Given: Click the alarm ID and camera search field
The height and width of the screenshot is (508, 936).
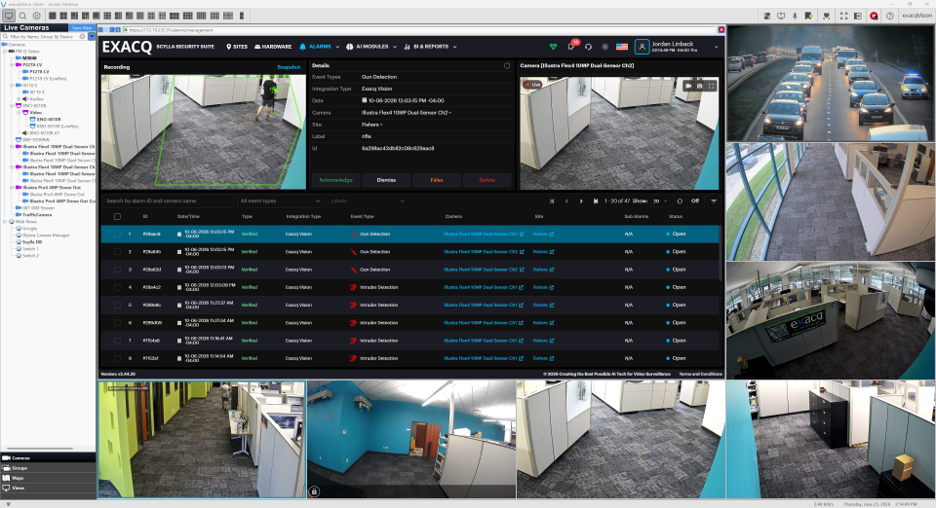Looking at the screenshot, I should [x=167, y=201].
